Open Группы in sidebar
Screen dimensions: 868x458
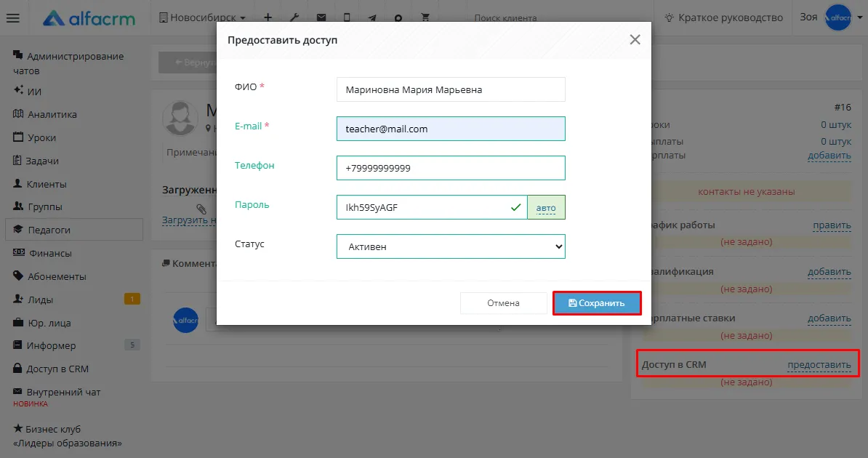37,206
